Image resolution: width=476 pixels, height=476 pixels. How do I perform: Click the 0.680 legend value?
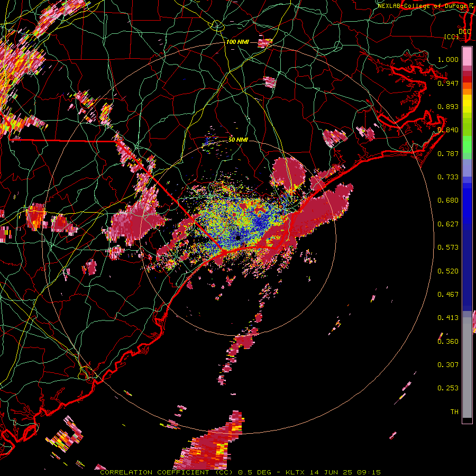(x=448, y=200)
